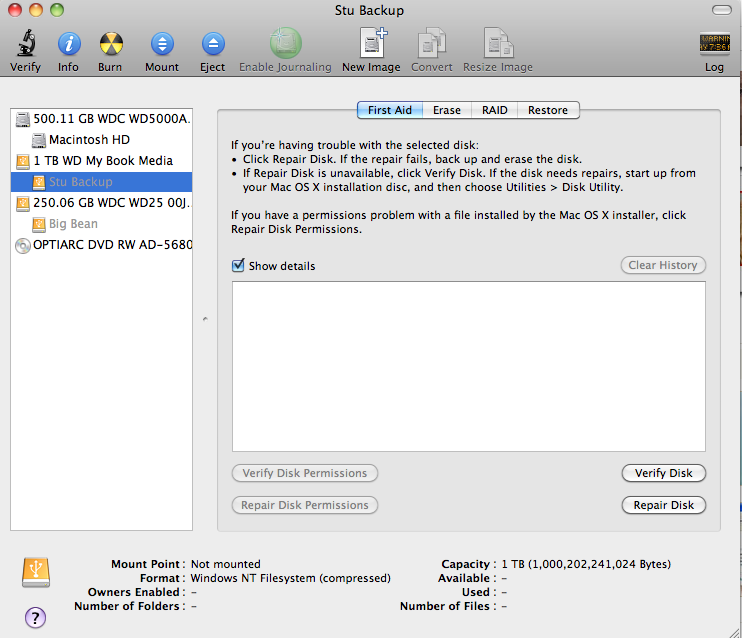Select the Stu Backup volume
The height and width of the screenshot is (638, 742).
tap(101, 182)
